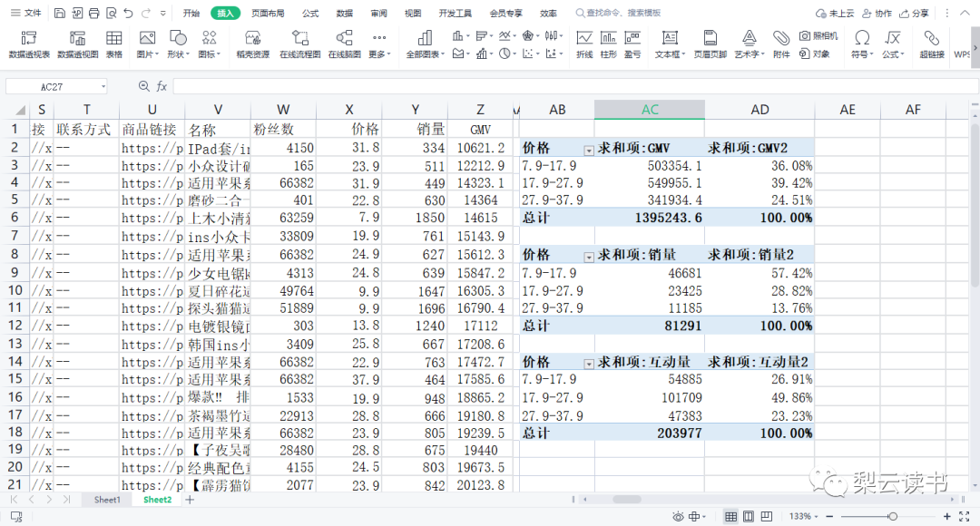Open 价格 filter dropdown in 销量 pivot table
The height and width of the screenshot is (526, 980).
pyautogui.click(x=588, y=258)
